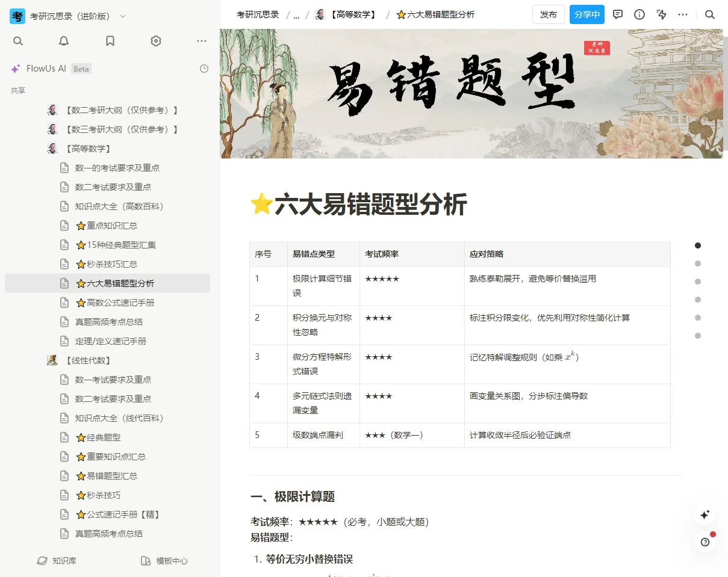Click the 分享中 button
Screen dimensions: 728x577
pos(587,14)
